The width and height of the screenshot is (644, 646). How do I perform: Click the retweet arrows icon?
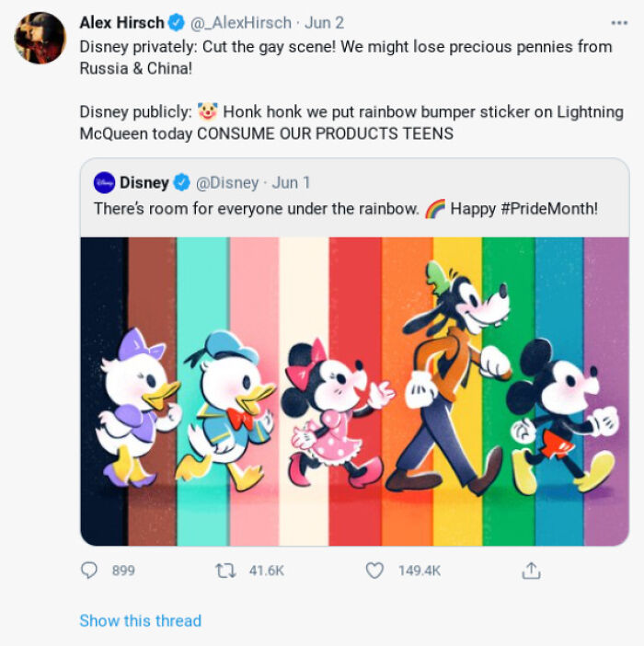pyautogui.click(x=225, y=571)
